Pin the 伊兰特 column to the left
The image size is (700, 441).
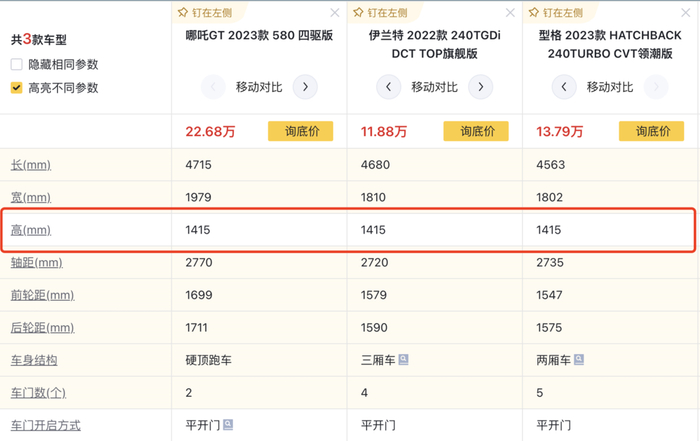point(383,13)
